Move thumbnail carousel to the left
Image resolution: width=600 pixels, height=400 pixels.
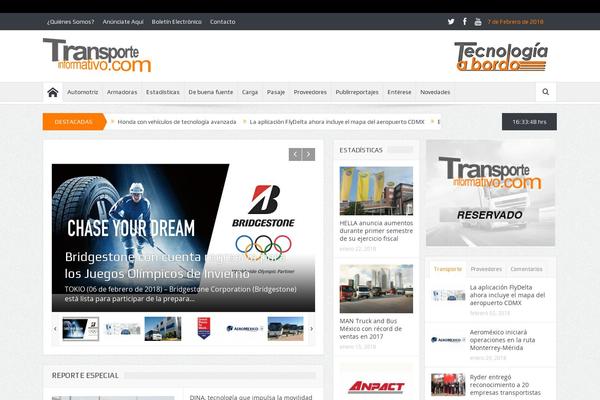[x=55, y=329]
